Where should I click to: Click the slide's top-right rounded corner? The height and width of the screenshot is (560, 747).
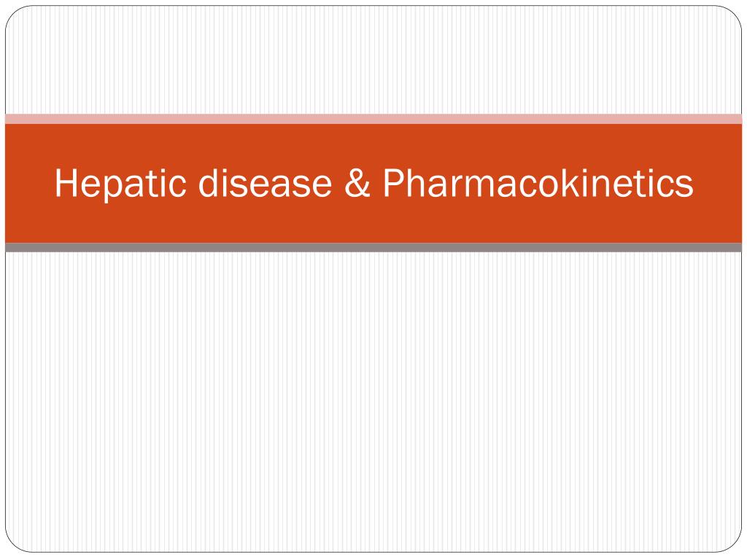tap(732, 15)
